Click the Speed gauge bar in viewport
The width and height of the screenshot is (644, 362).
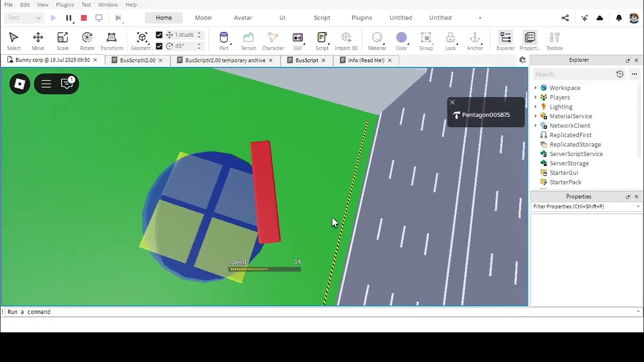coord(265,269)
